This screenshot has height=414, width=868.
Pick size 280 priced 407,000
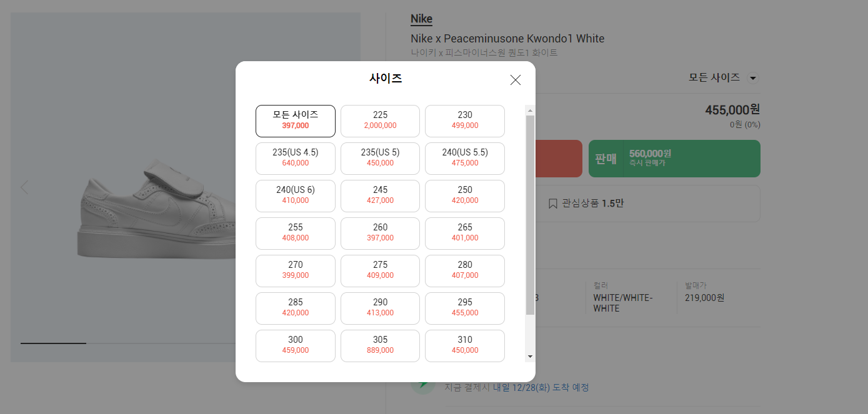click(465, 271)
